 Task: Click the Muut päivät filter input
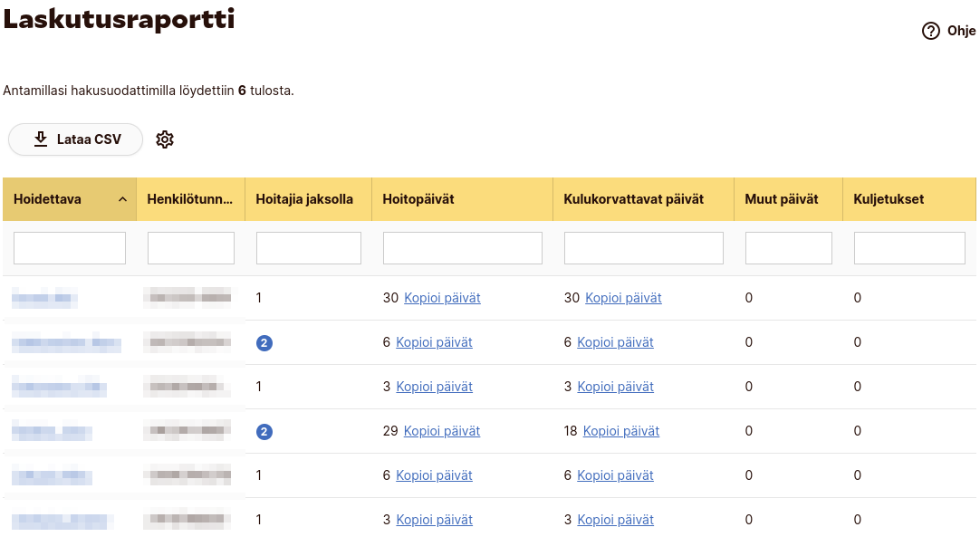coord(788,247)
